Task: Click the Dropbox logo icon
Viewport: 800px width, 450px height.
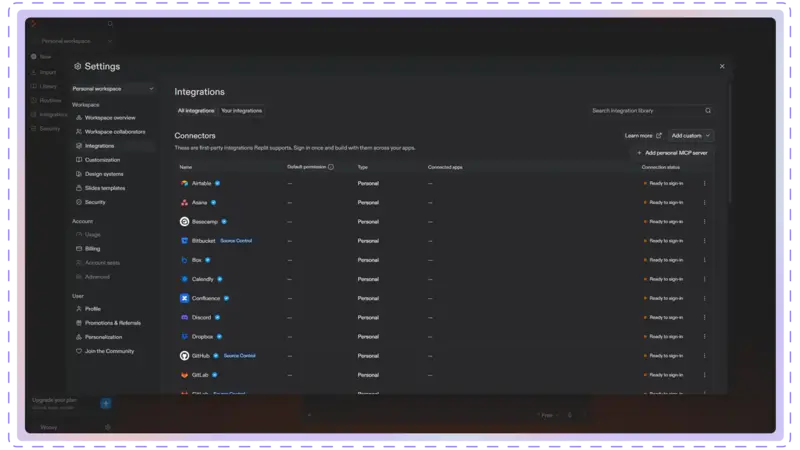Action: tap(184, 336)
